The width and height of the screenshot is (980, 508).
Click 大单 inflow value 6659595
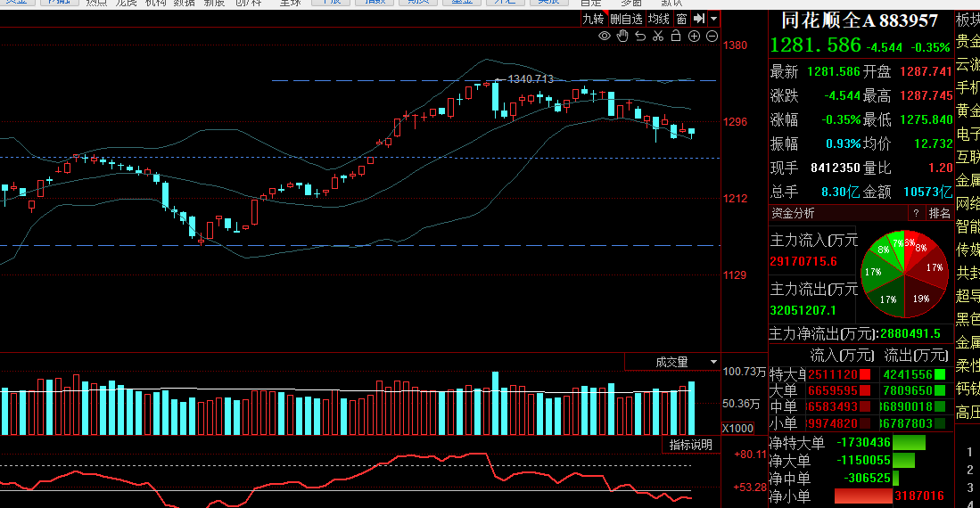click(x=833, y=390)
